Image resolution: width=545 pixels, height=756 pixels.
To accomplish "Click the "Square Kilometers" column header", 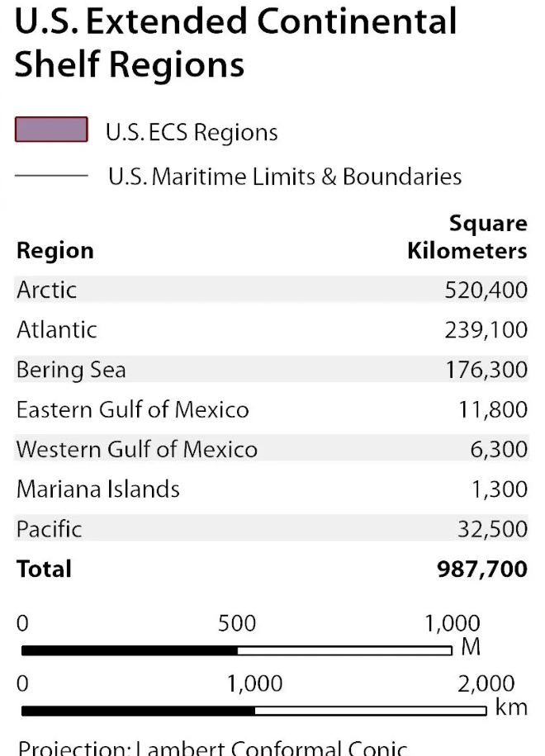I will click(x=467, y=237).
